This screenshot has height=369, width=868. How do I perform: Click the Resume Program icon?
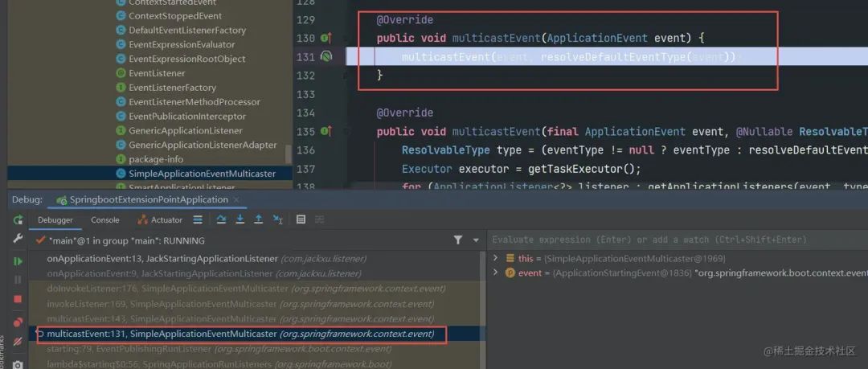[18, 261]
